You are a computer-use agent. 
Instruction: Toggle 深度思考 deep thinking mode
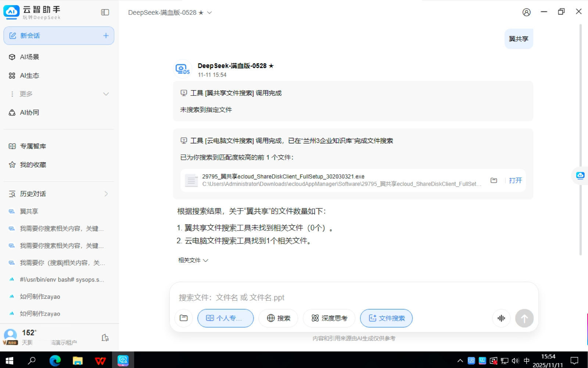[x=329, y=318]
